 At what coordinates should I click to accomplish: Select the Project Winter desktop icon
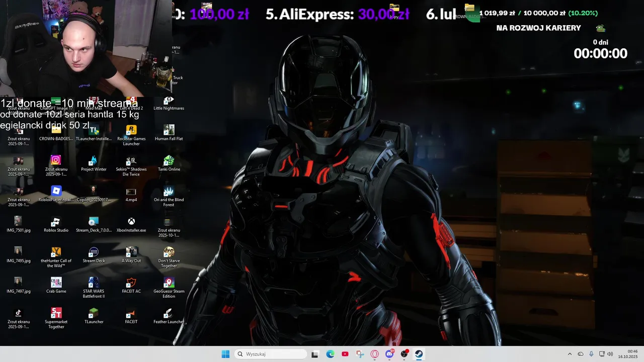pos(94,164)
